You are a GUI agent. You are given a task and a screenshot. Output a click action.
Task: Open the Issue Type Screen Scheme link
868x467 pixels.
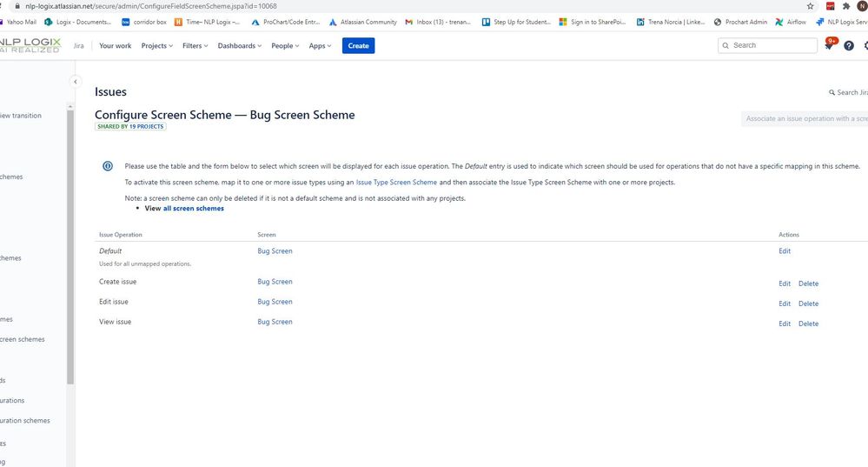pyautogui.click(x=396, y=183)
